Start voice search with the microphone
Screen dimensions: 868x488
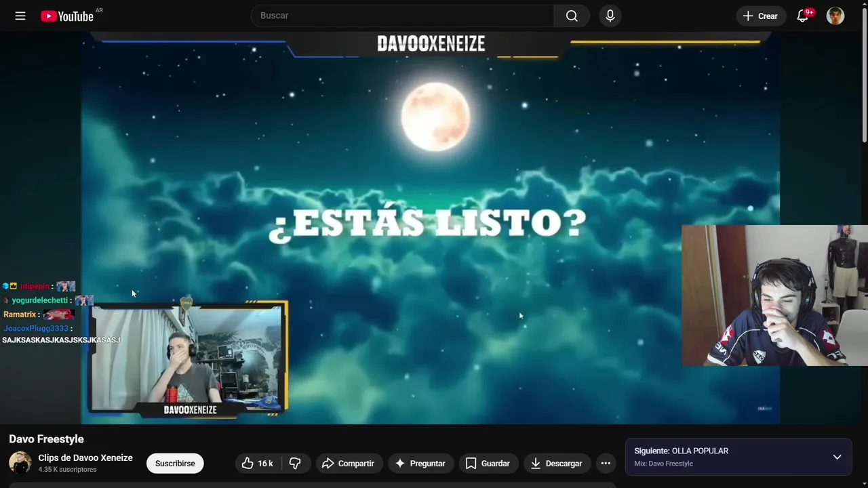(610, 16)
